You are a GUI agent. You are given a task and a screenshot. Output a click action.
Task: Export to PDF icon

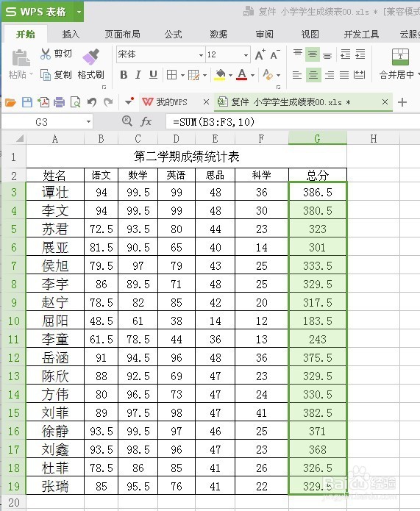pyautogui.click(x=43, y=102)
